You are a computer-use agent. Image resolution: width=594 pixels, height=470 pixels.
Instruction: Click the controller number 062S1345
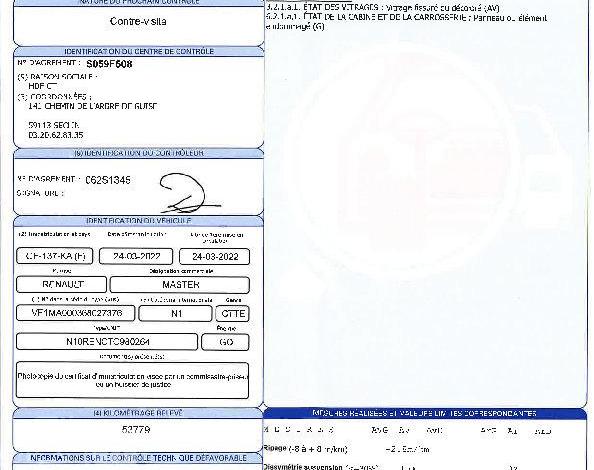tap(108, 180)
